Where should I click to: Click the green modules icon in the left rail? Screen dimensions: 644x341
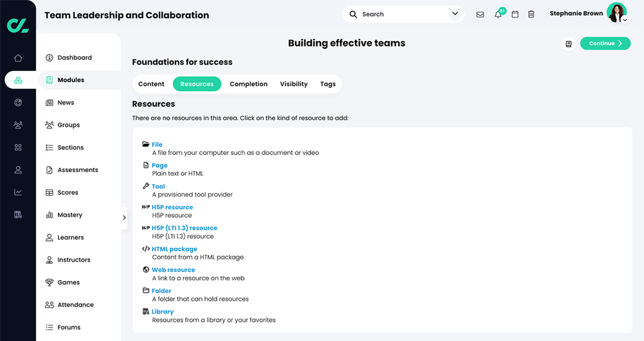pos(18,80)
